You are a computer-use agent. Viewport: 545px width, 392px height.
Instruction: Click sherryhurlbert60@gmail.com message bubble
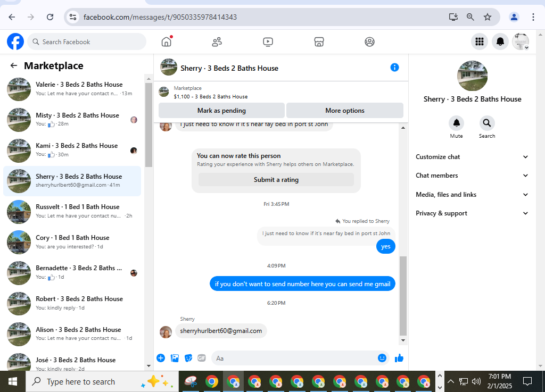[221, 330]
